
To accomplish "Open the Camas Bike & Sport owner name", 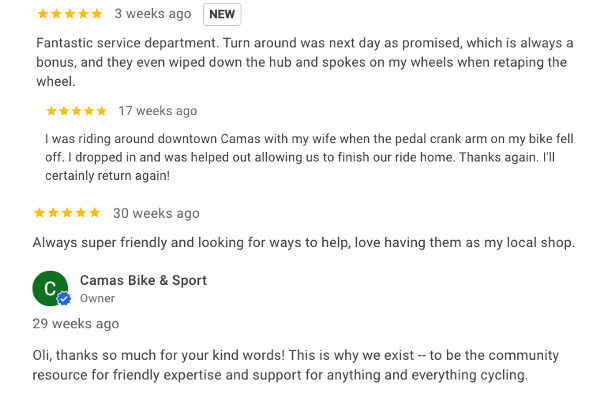I will click(143, 280).
